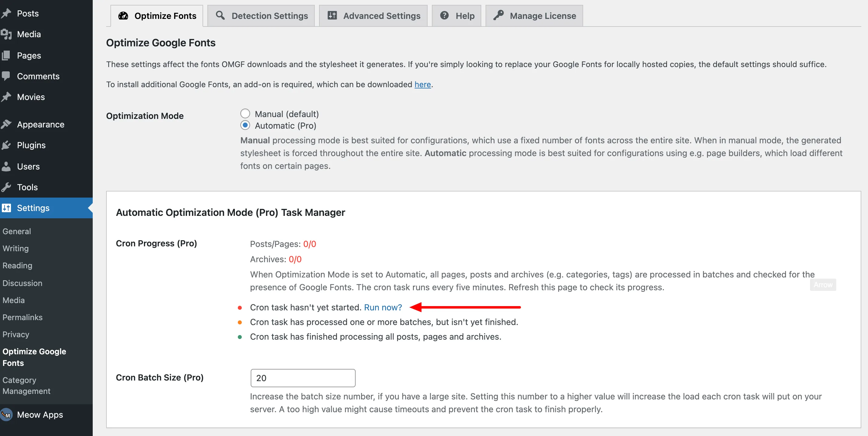
Task: Open the Help tab
Action: tap(457, 16)
